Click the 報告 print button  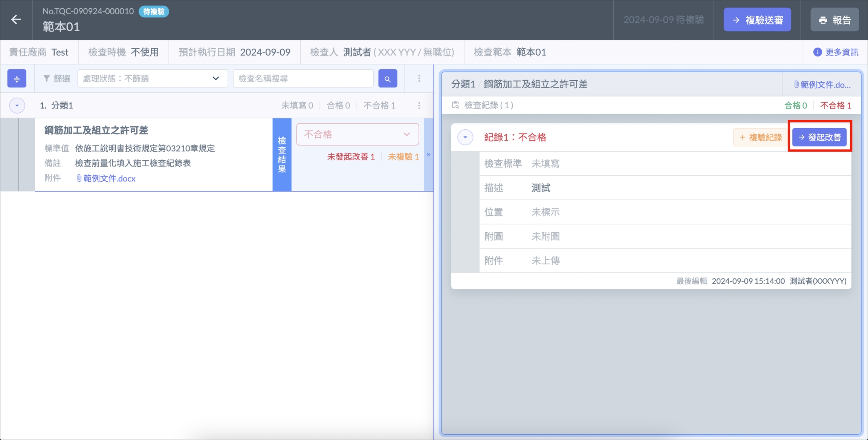pos(834,20)
